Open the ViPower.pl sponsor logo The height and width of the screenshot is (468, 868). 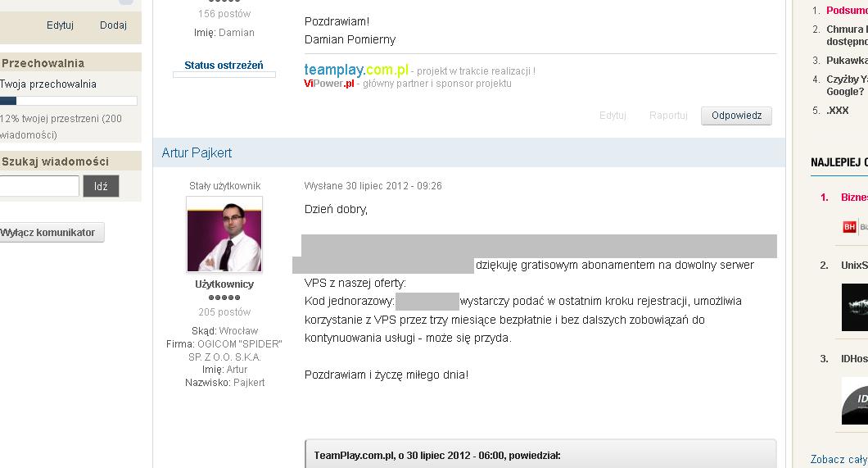[329, 84]
